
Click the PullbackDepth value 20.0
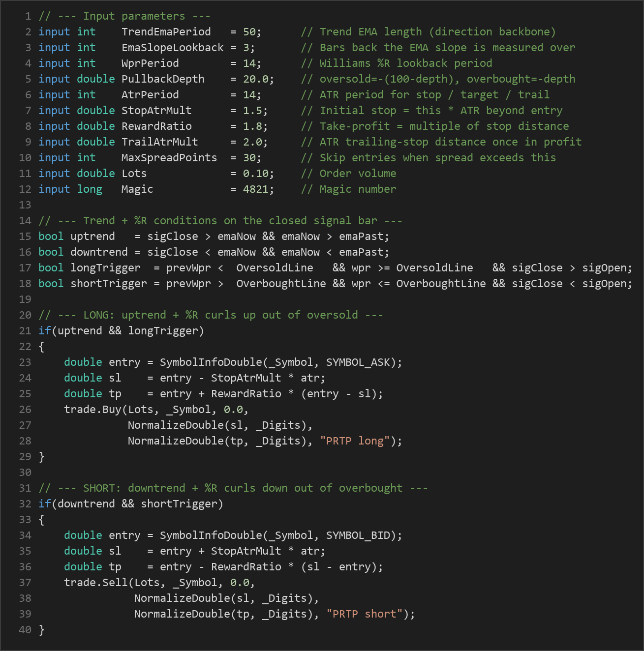pyautogui.click(x=255, y=79)
